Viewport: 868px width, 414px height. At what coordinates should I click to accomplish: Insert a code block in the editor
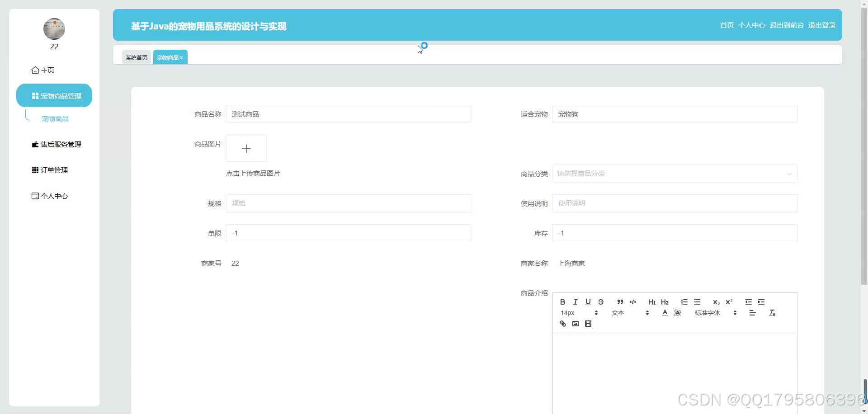point(633,302)
